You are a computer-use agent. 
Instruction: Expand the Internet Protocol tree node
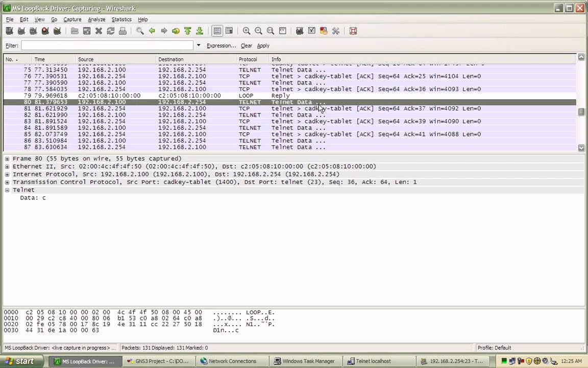[x=7, y=175]
